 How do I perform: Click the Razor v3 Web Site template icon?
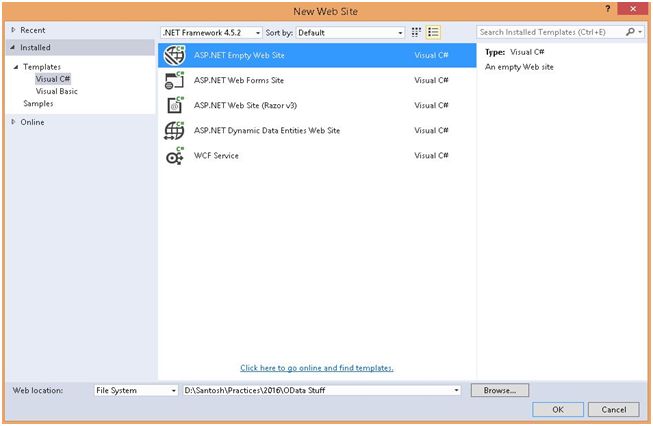pos(175,105)
